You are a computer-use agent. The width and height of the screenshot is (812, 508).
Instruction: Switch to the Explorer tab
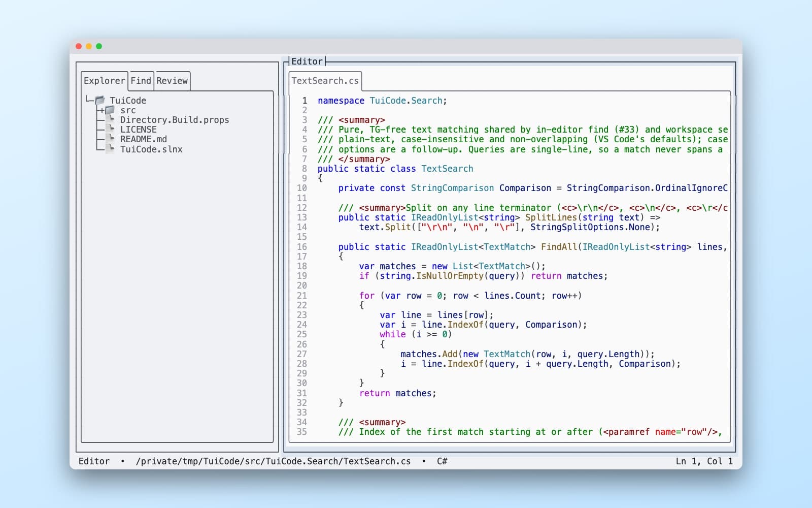pos(104,81)
